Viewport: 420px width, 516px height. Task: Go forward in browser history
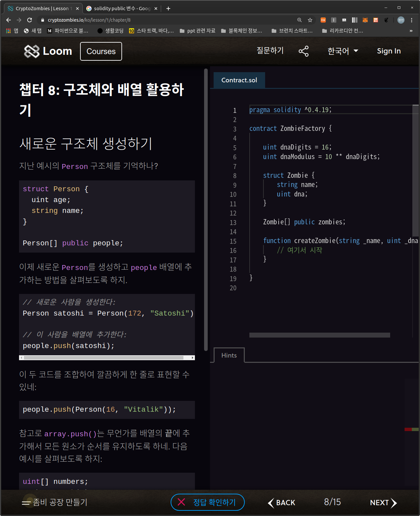coord(19,20)
